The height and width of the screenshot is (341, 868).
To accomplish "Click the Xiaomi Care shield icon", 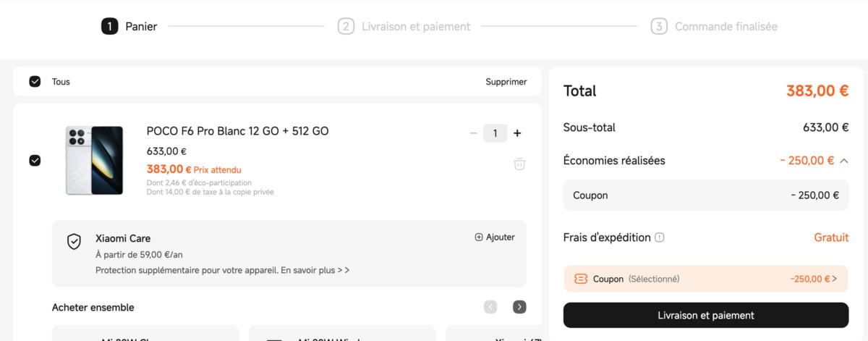I will (x=74, y=242).
